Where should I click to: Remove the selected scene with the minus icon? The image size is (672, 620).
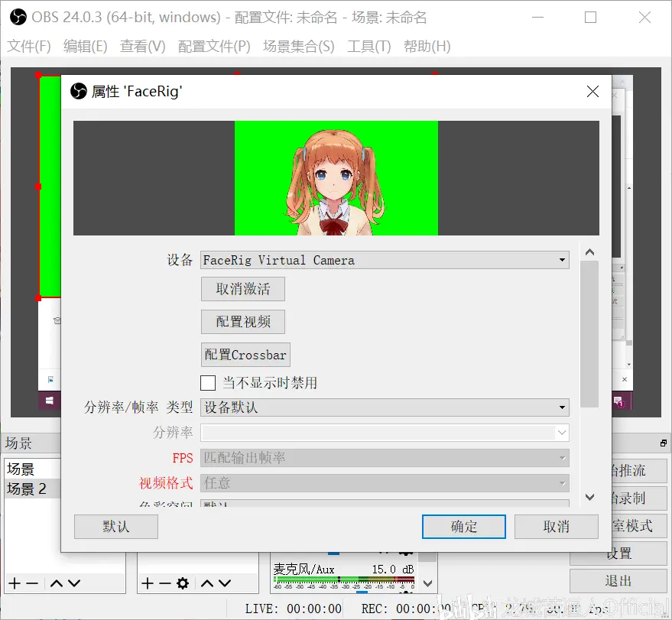tap(32, 583)
